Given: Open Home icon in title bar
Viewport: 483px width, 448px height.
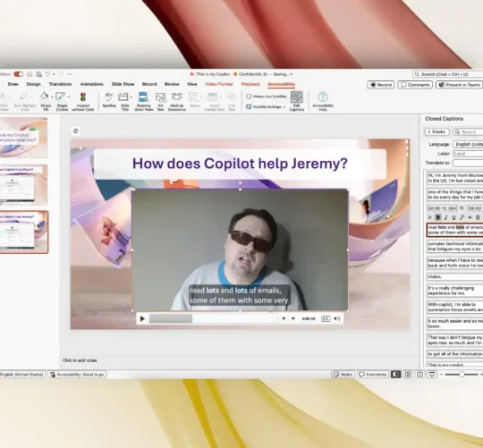Looking at the screenshot, I should coord(30,74).
